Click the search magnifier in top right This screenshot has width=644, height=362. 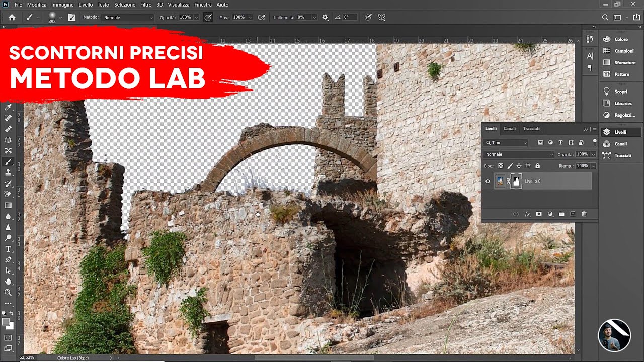(x=605, y=17)
